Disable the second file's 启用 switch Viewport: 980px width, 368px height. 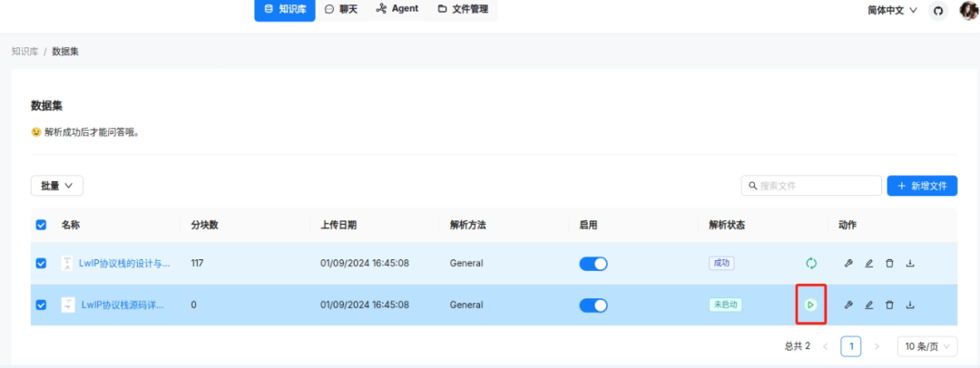[x=593, y=305]
